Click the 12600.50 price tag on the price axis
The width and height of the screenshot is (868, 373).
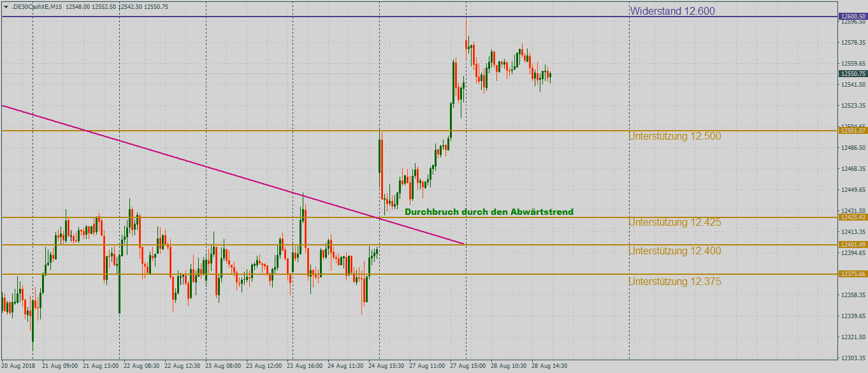pos(853,16)
